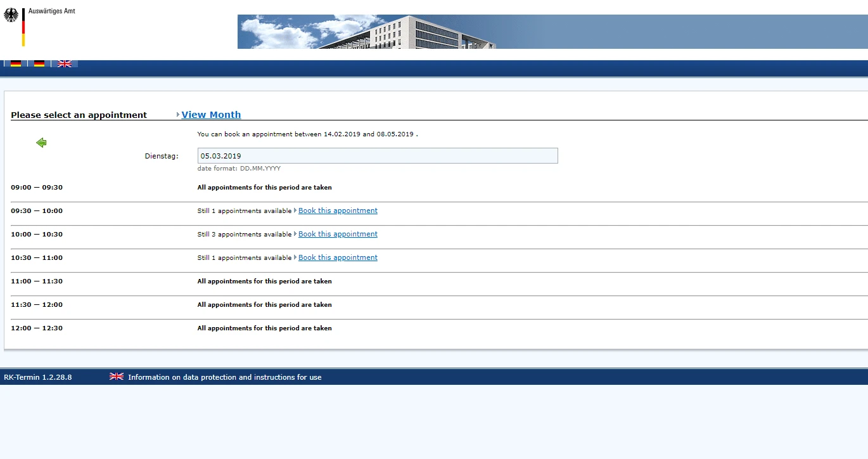
Task: Click the 'Dienstag:' label
Action: (x=162, y=156)
